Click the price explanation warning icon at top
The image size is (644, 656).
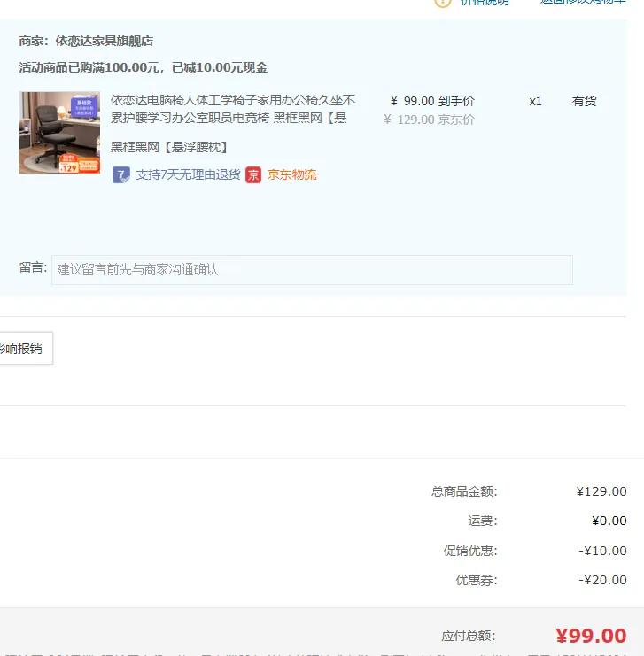click(443, 3)
